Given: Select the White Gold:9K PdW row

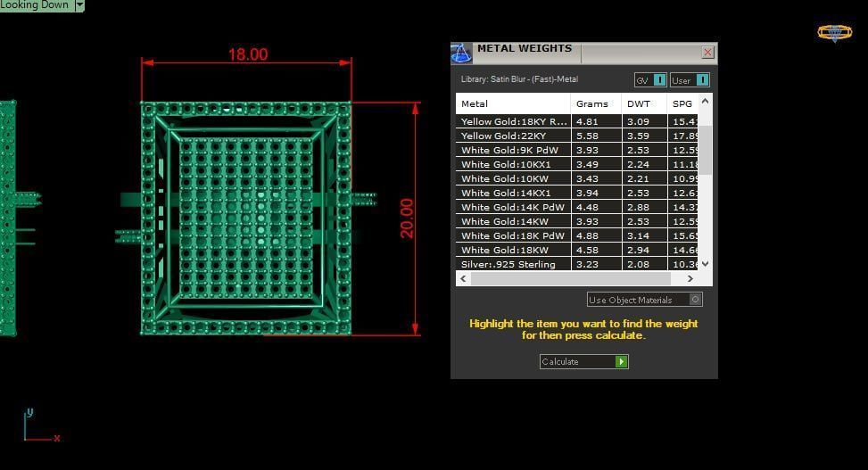Looking at the screenshot, I should (x=577, y=150).
